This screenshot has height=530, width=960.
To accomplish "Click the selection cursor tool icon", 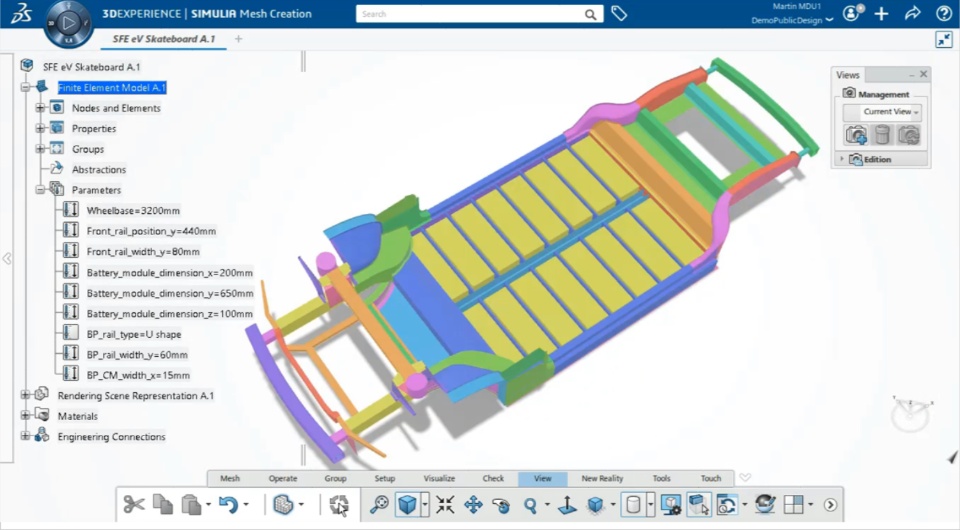I will click(x=339, y=505).
